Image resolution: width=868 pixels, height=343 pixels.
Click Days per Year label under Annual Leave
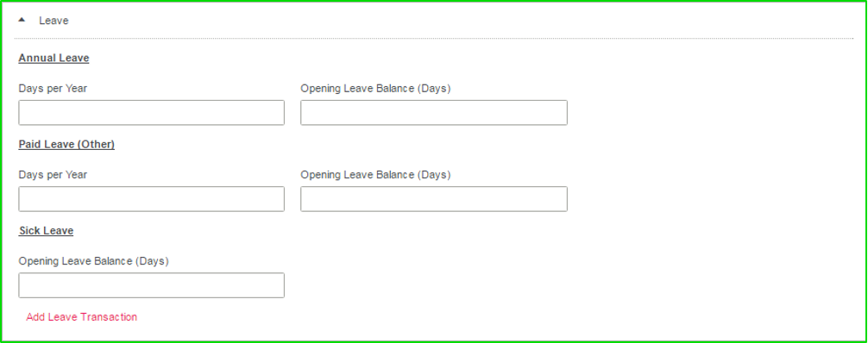(53, 89)
